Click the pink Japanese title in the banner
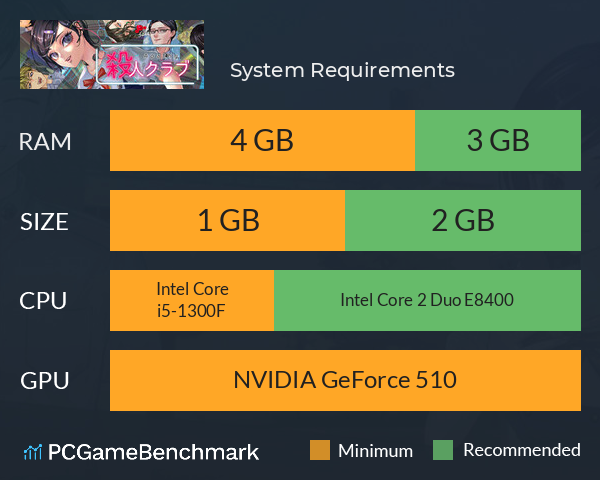Viewport: 600px width, 480px height. 147,66
